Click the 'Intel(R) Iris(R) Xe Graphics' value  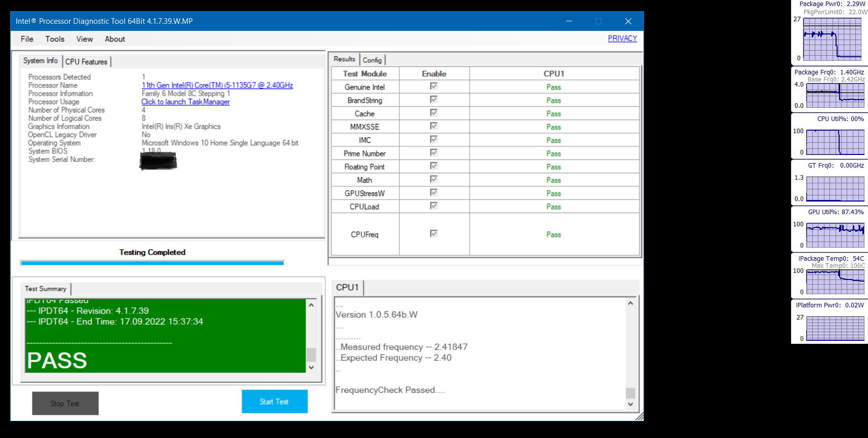pos(181,127)
